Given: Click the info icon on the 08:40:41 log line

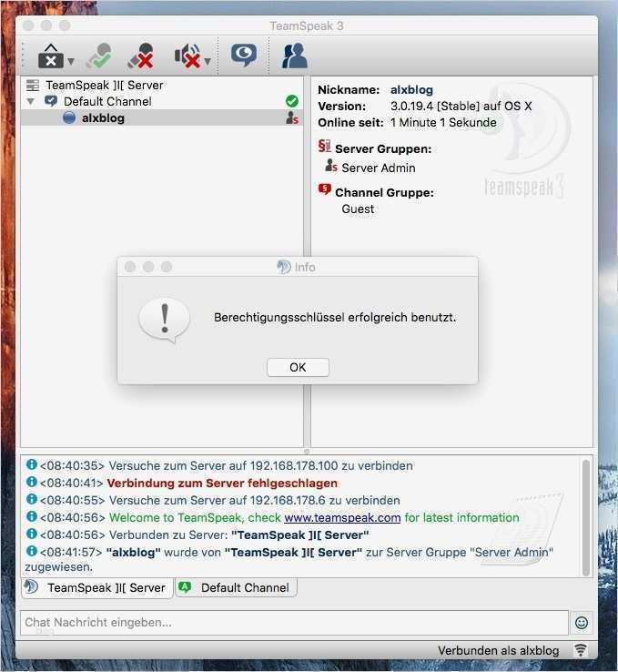Looking at the screenshot, I should [x=32, y=482].
